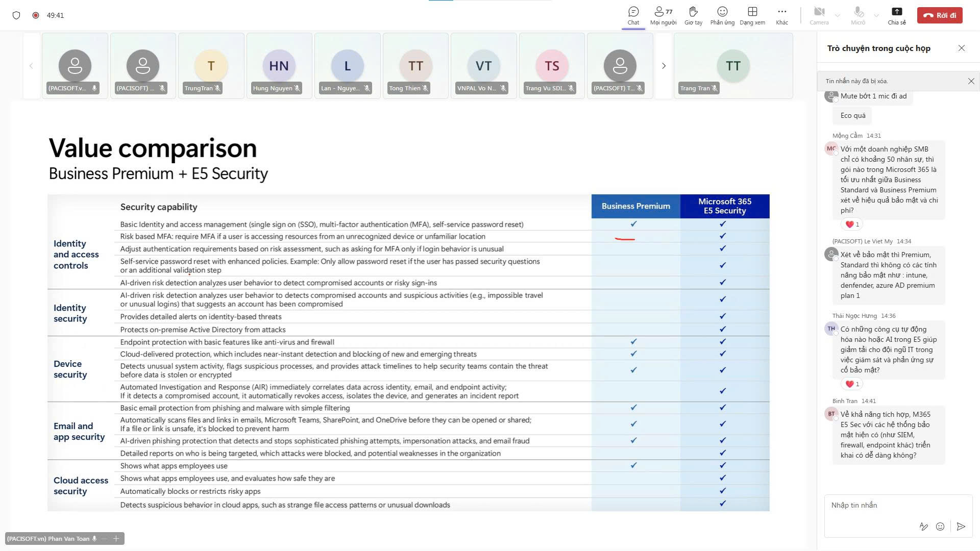Open the emoji picker in chat
The width and height of the screenshot is (980, 551).
[940, 527]
